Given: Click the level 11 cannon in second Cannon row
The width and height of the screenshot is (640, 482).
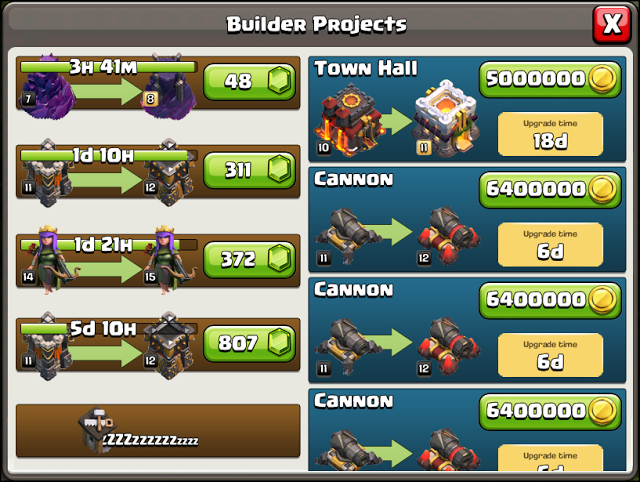Looking at the screenshot, I should (347, 346).
